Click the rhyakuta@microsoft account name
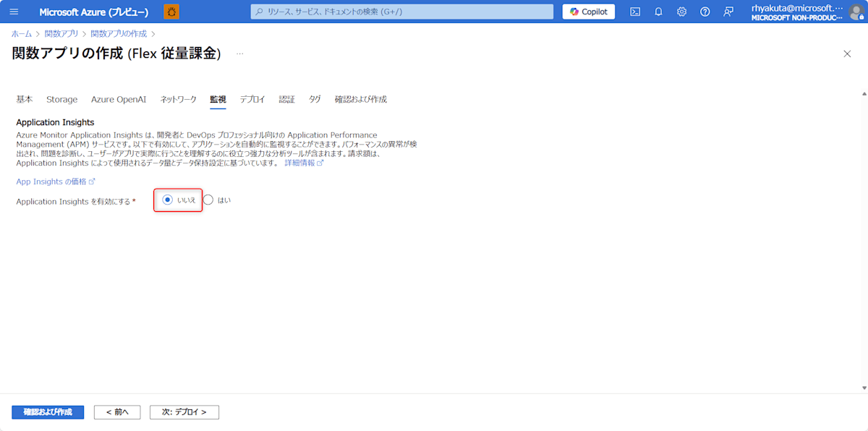This screenshot has width=868, height=431. [797, 7]
